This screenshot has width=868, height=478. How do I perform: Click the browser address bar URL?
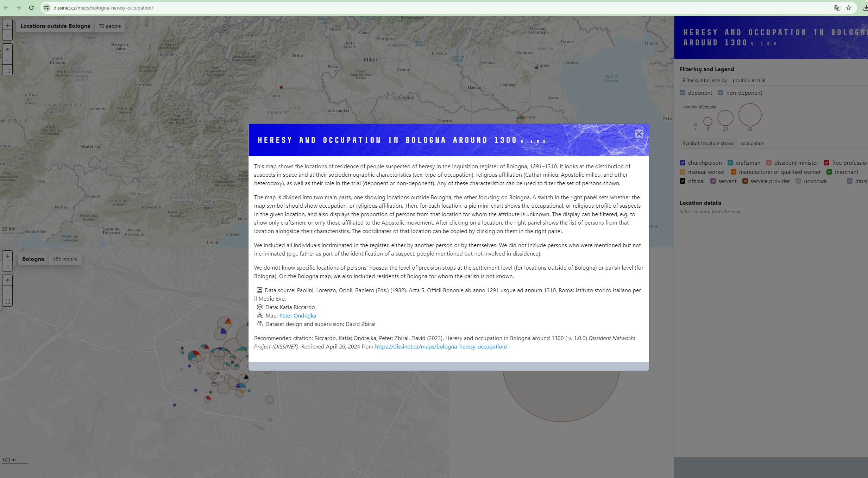(x=103, y=8)
